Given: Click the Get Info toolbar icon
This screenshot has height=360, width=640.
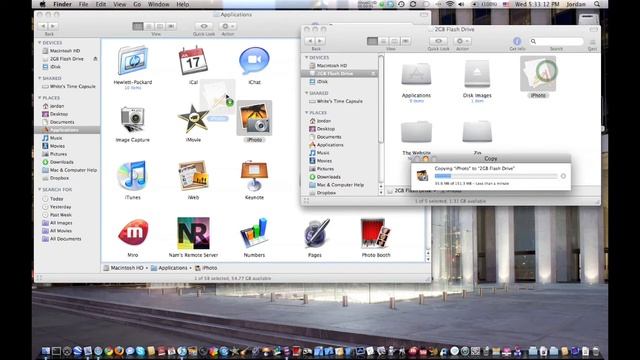Looking at the screenshot, I should [517, 41].
